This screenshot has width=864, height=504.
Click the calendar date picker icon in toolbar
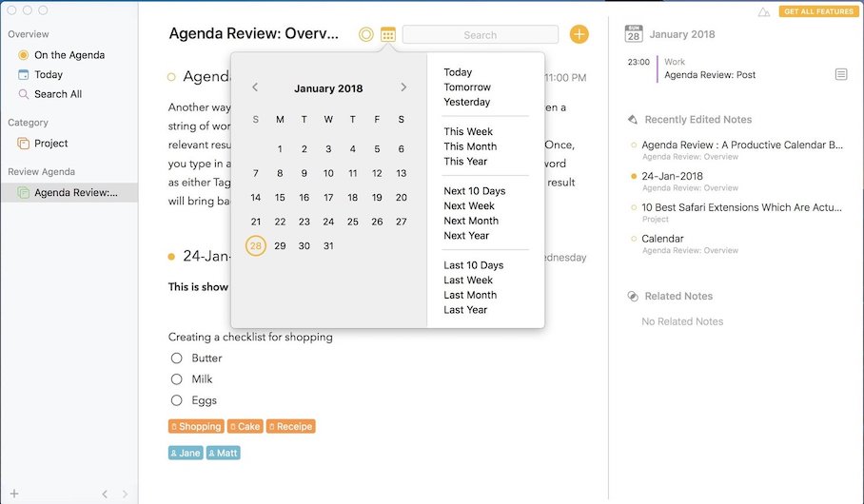point(388,34)
